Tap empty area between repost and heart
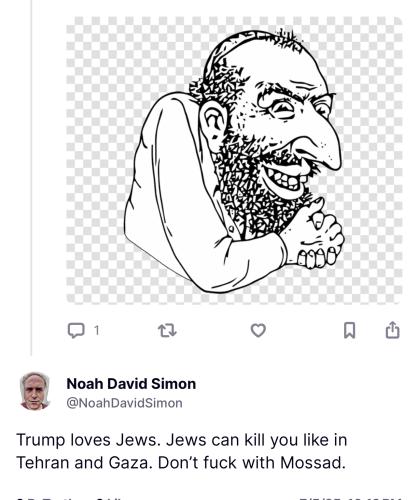The image size is (418, 500). (x=213, y=331)
